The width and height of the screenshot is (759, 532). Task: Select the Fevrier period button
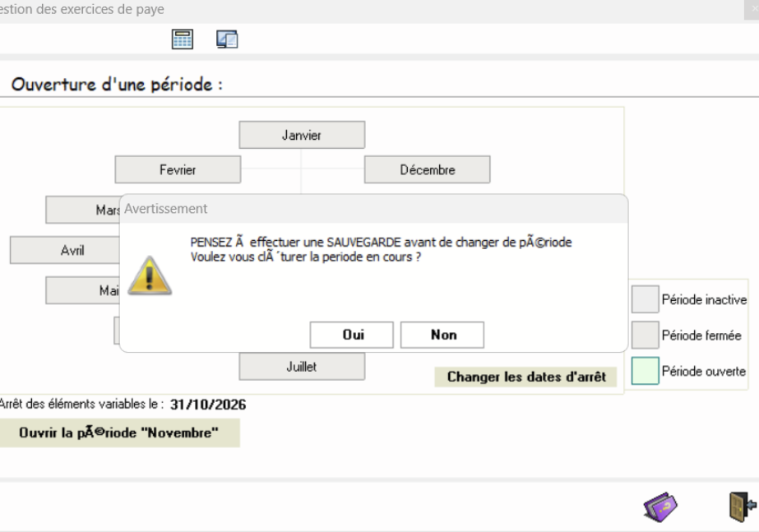(178, 170)
